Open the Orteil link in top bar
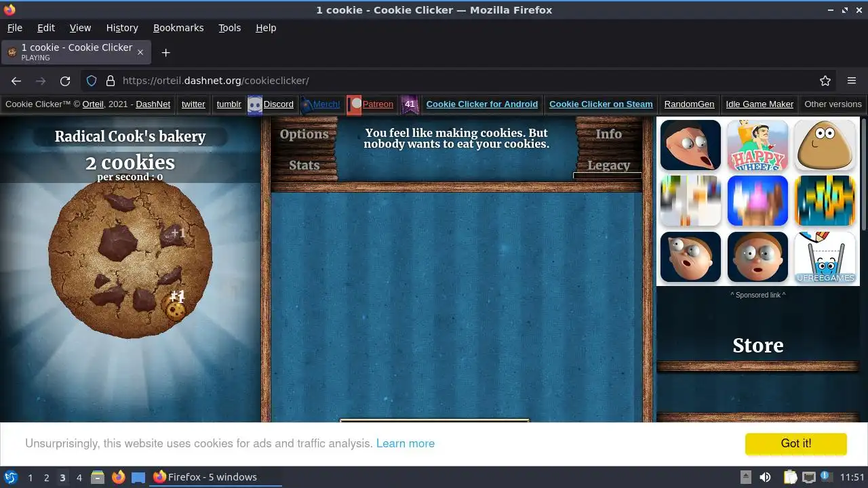The width and height of the screenshot is (868, 488). (x=93, y=104)
